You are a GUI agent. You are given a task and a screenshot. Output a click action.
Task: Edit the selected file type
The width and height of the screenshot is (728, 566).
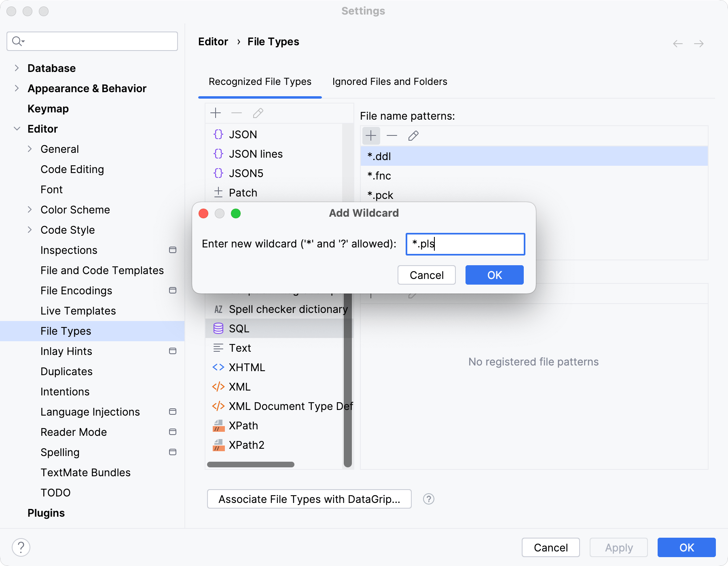coord(258,113)
